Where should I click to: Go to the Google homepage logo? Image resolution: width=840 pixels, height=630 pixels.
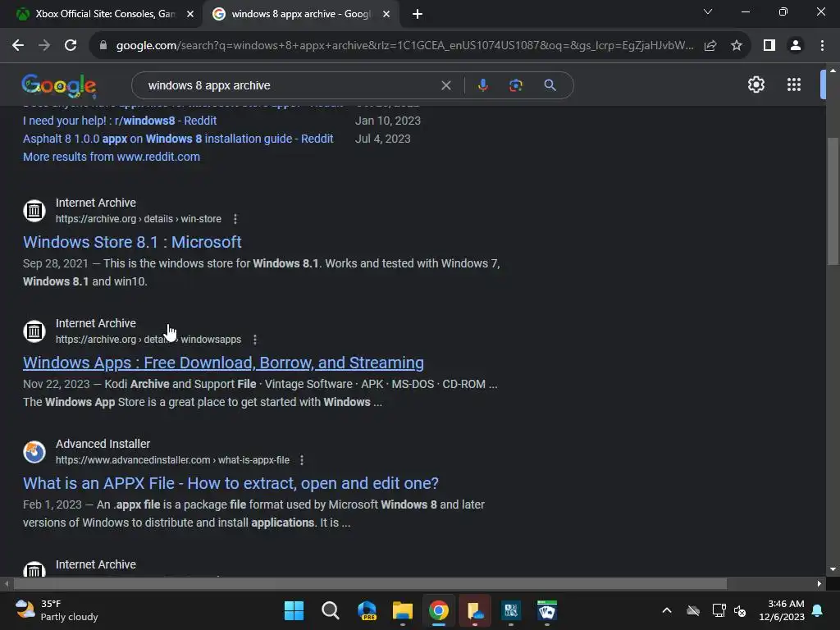[59, 85]
